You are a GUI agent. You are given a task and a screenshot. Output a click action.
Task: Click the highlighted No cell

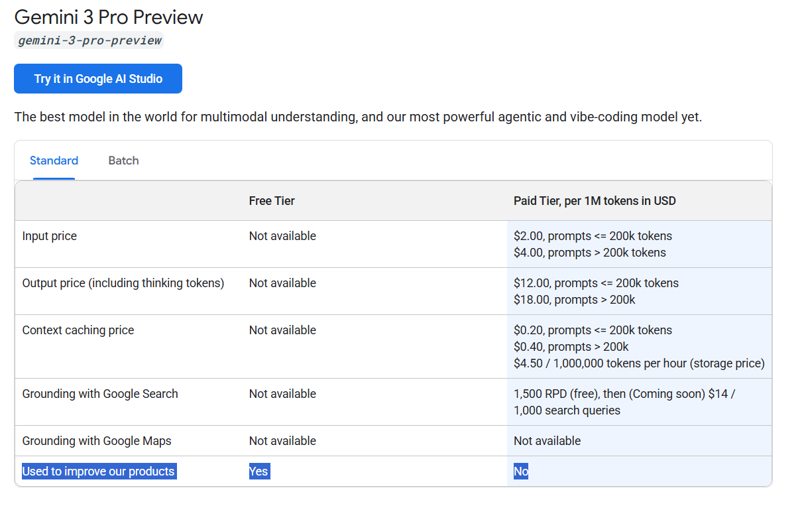(521, 472)
